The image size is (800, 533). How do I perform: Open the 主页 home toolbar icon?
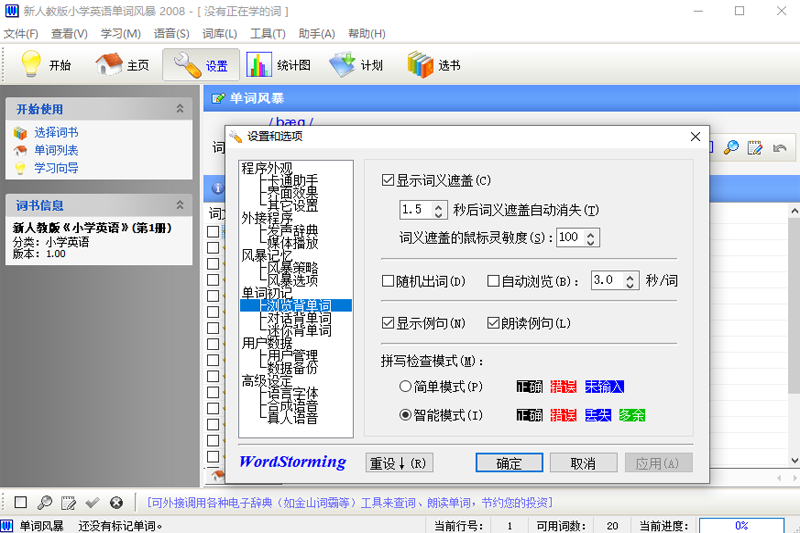click(109, 64)
